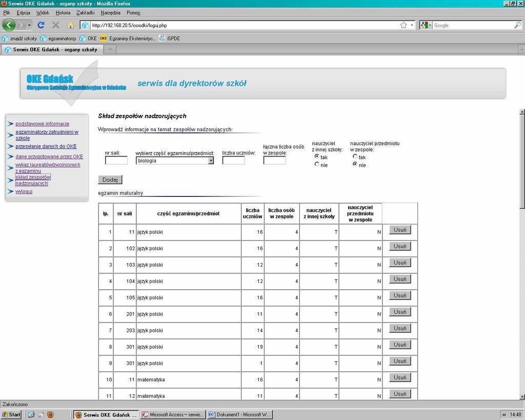Open the Widok menu
The width and height of the screenshot is (525, 420).
[x=43, y=13]
